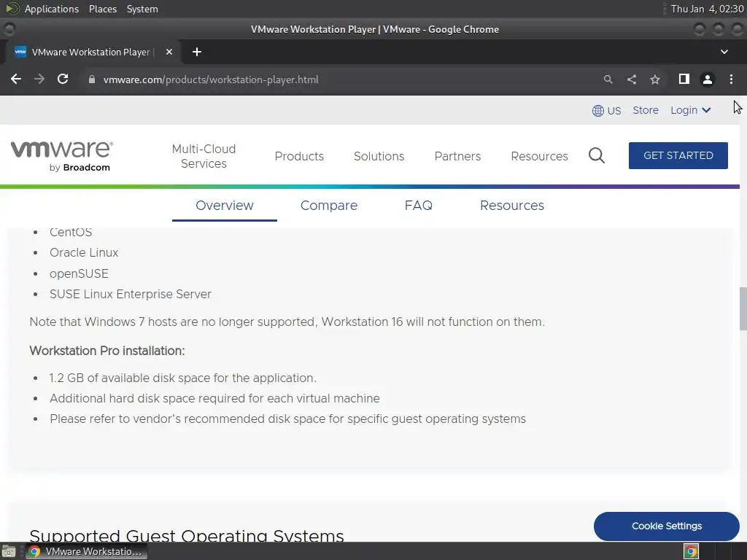The height and width of the screenshot is (560, 747).
Task: Open the Chrome three-dot menu
Action: [x=731, y=79]
